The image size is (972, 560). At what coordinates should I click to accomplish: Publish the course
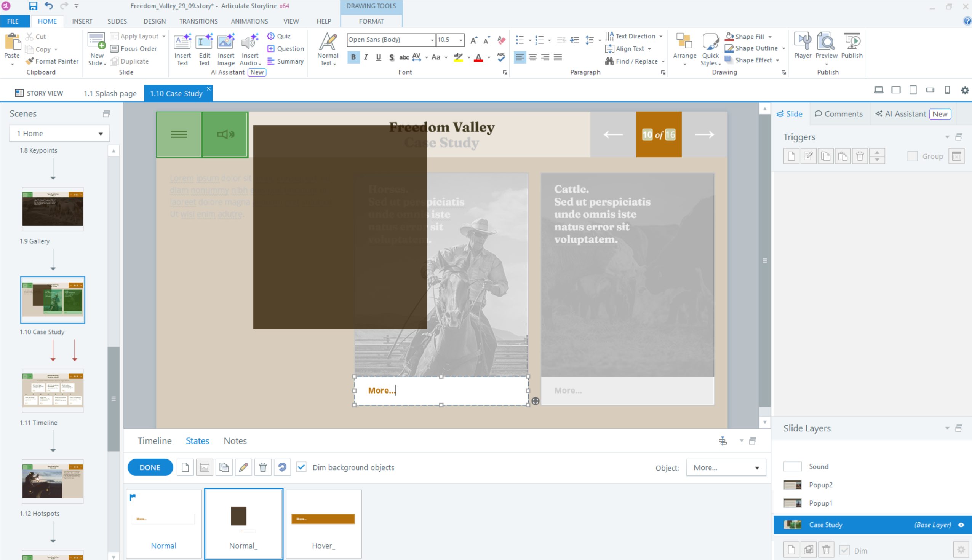(x=852, y=46)
